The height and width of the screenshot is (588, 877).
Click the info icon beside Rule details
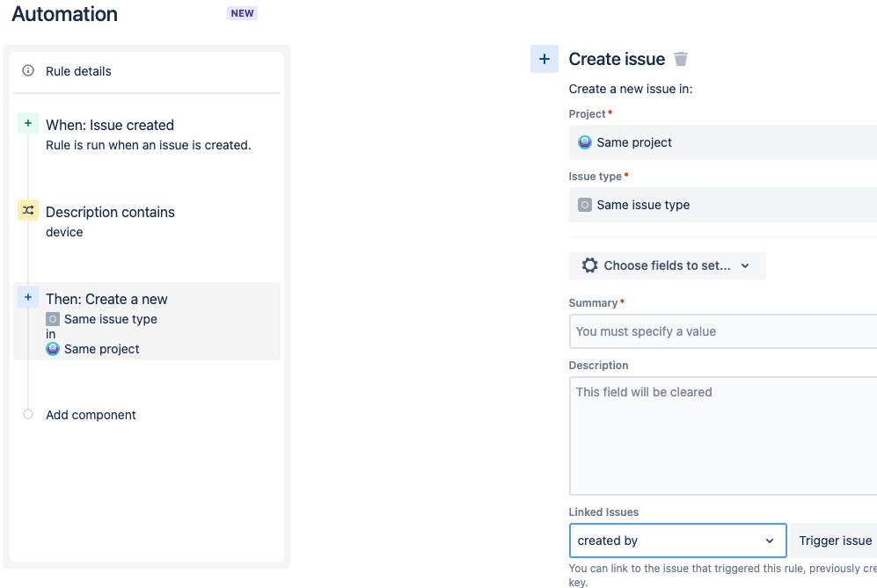pos(28,70)
